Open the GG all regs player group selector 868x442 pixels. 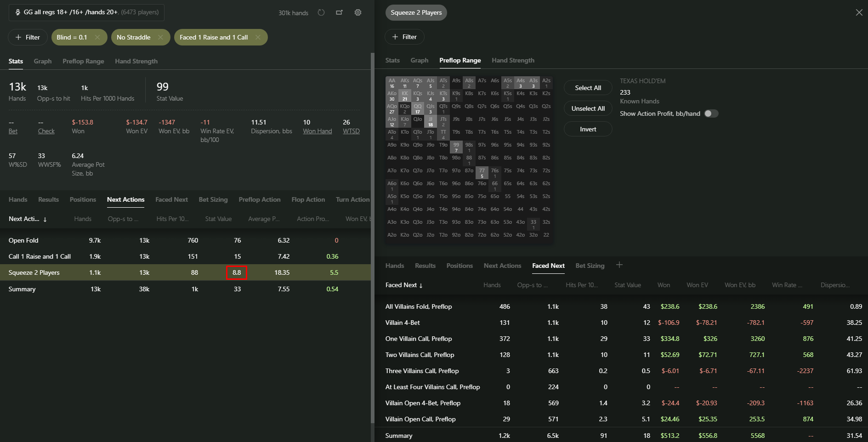coord(86,12)
